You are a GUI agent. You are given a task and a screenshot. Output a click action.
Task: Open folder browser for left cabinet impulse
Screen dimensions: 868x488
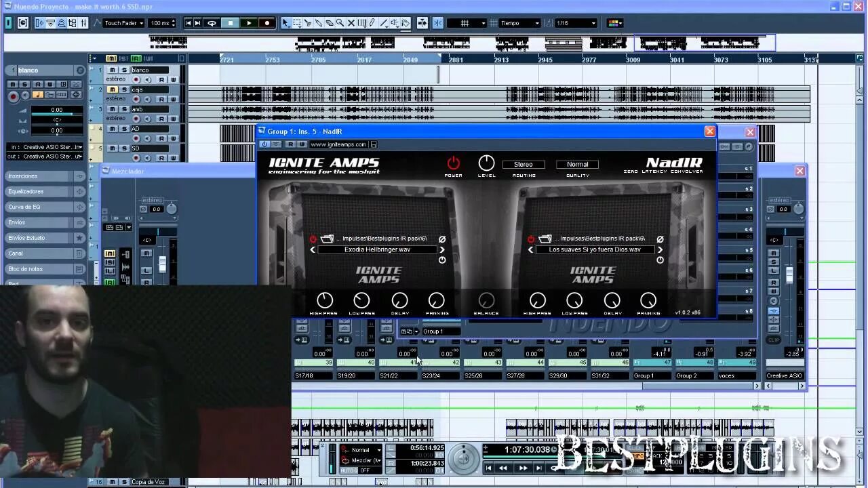327,239
